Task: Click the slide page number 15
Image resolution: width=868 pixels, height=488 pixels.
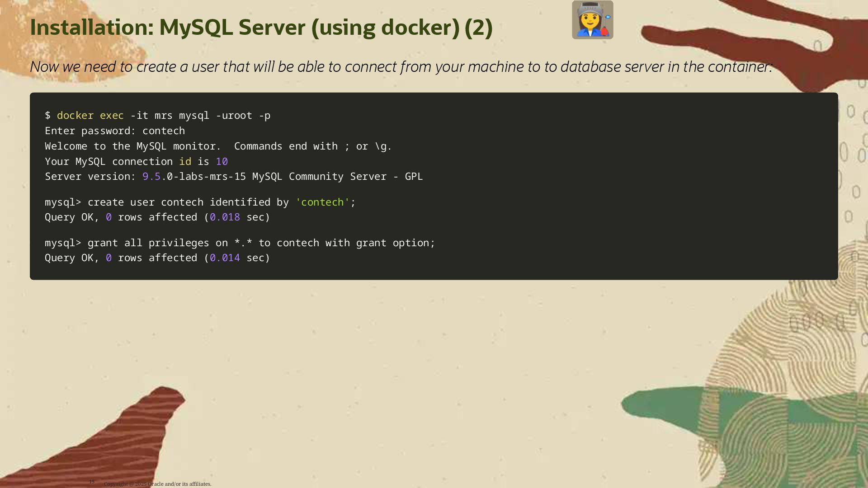Action: (x=92, y=482)
